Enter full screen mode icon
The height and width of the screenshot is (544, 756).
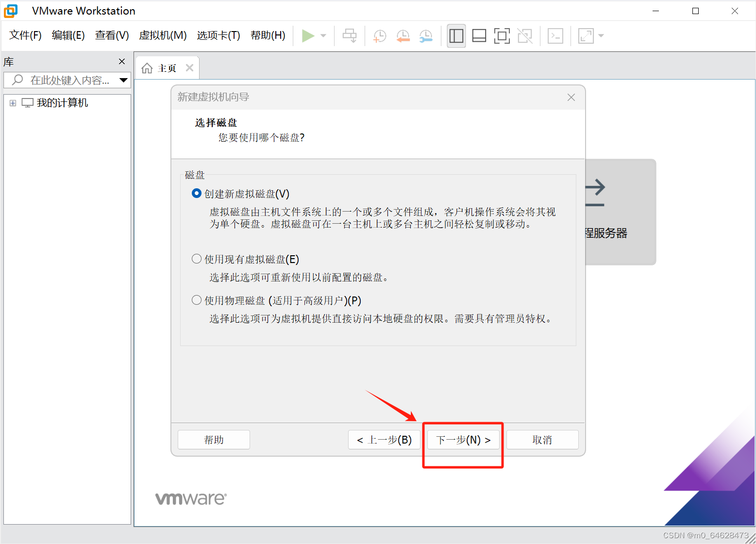[502, 35]
